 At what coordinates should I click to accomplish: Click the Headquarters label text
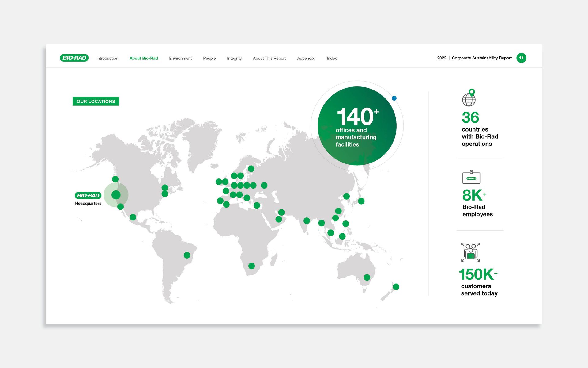pos(88,203)
